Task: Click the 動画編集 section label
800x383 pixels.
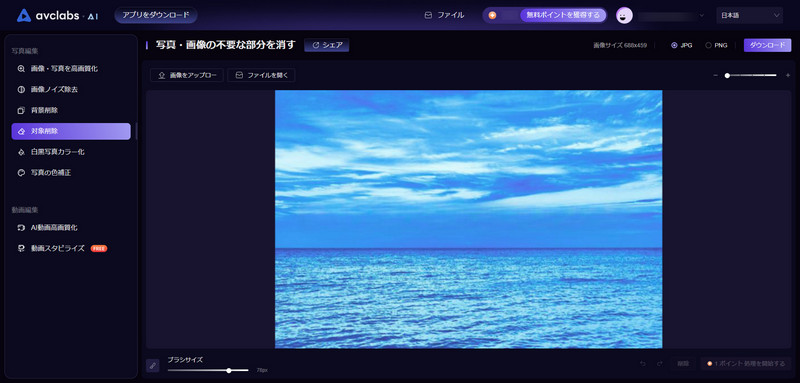Action: click(25, 210)
